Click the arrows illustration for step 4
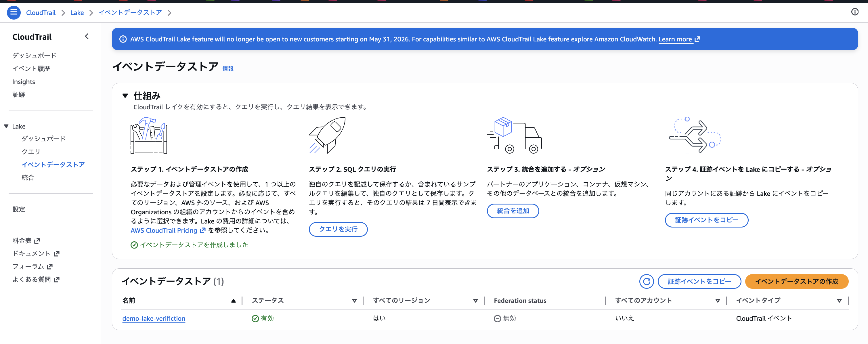The height and width of the screenshot is (344, 868). [x=695, y=135]
